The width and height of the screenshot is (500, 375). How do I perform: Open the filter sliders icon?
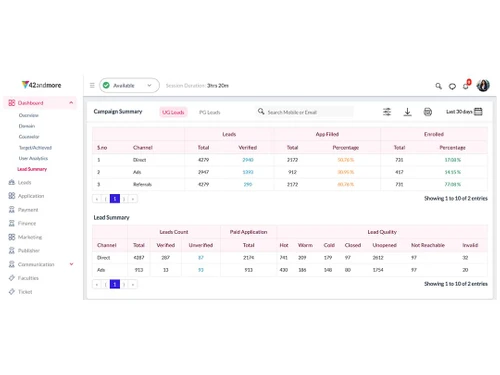tap(387, 112)
